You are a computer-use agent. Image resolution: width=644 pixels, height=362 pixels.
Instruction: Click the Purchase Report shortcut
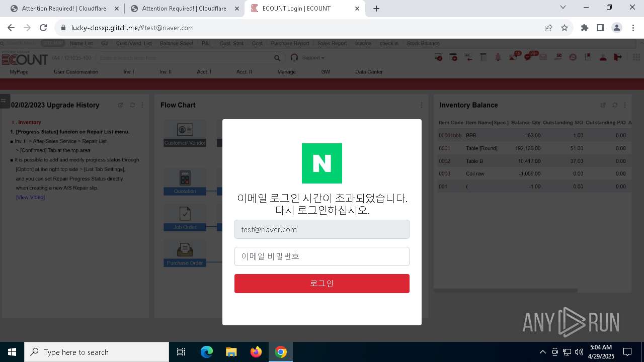point(290,43)
